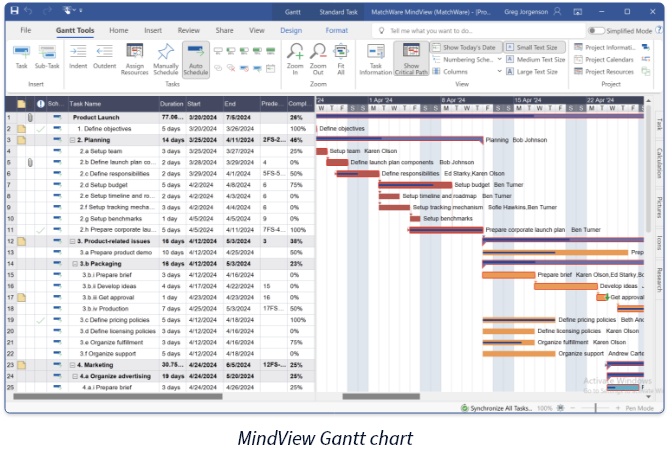This screenshot has width=669, height=453.
Task: Open the Research side panel tab
Action: pyautogui.click(x=659, y=280)
